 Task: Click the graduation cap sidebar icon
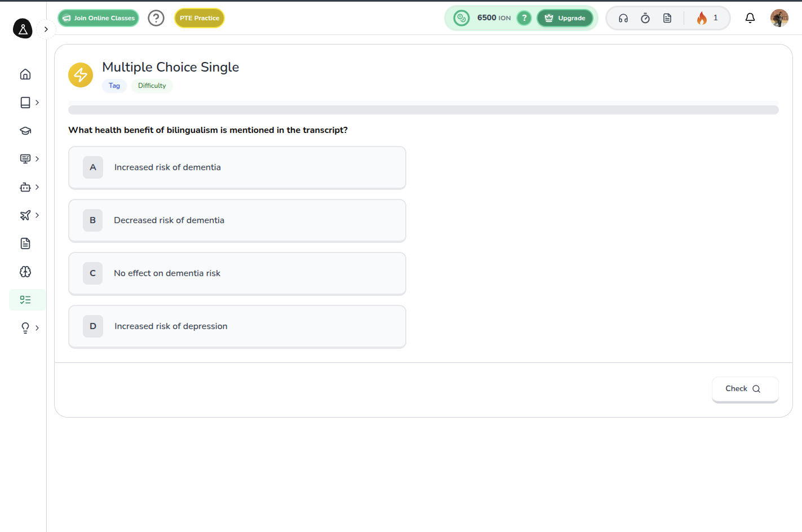tap(25, 131)
